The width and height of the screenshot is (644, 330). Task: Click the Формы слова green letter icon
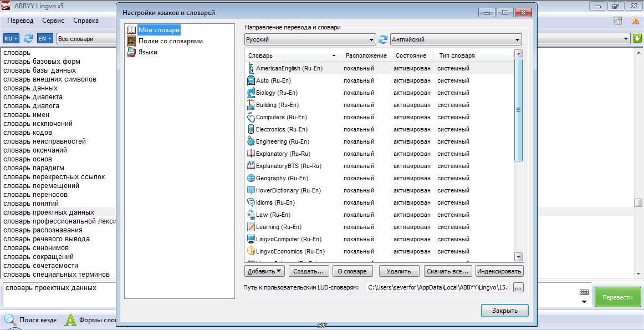[x=70, y=320]
